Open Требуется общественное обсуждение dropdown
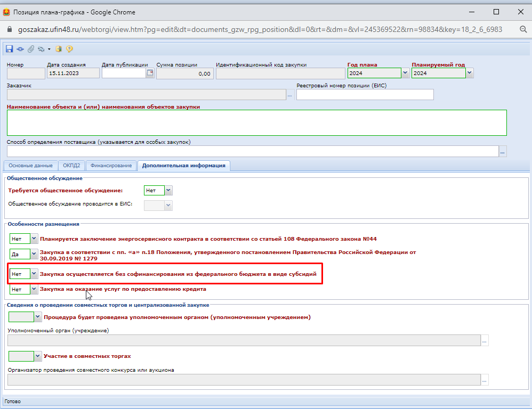 coord(168,190)
